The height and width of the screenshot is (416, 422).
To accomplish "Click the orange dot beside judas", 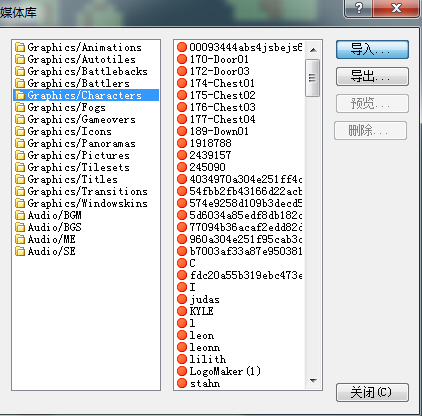I will 182,299.
